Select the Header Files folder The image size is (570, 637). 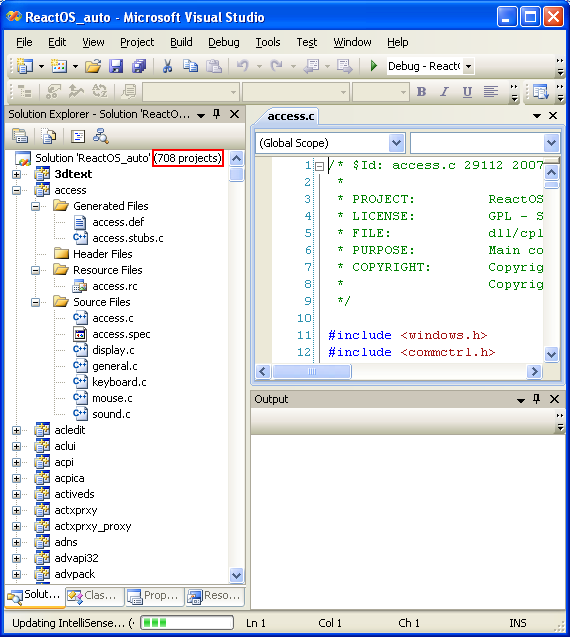[103, 254]
